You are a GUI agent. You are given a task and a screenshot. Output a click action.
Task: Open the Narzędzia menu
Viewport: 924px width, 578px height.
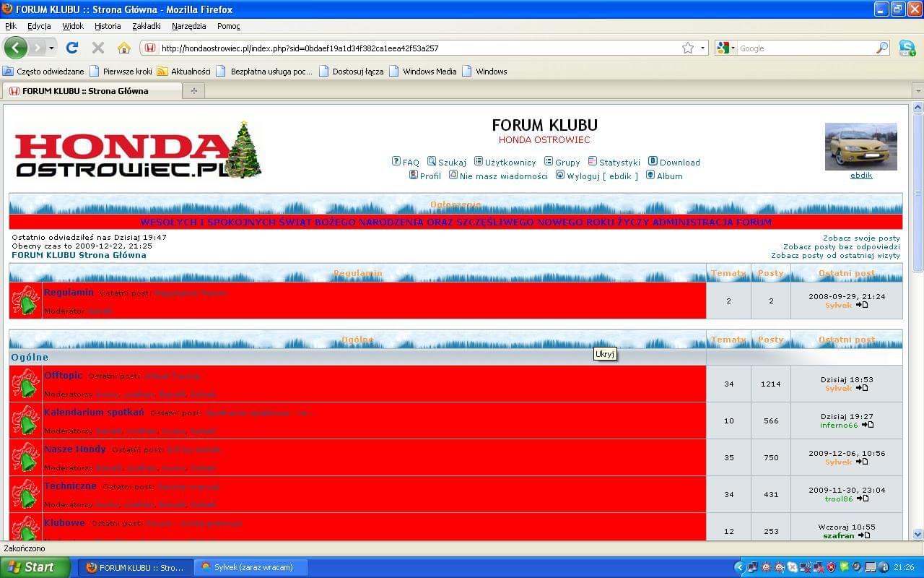click(x=189, y=26)
